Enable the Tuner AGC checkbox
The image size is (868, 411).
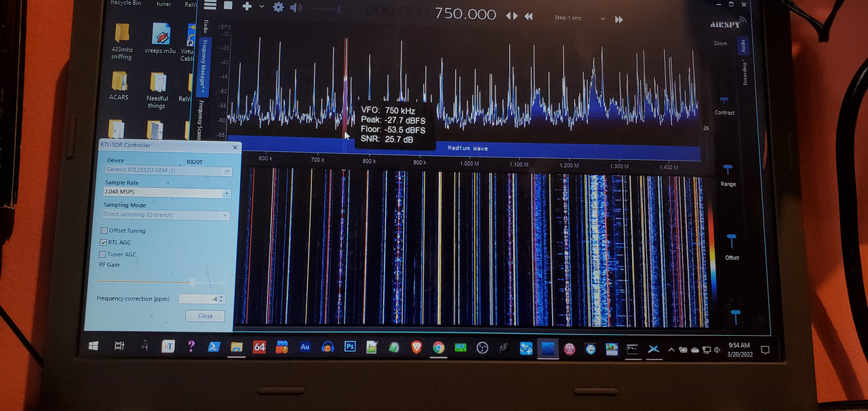(102, 254)
